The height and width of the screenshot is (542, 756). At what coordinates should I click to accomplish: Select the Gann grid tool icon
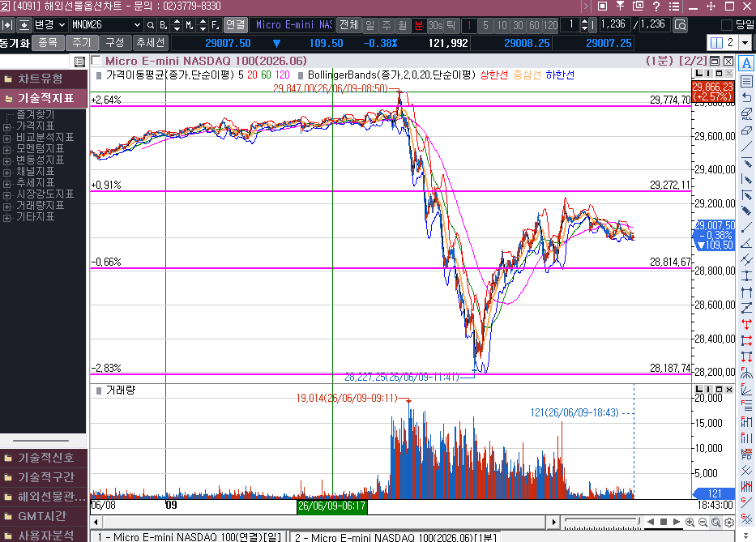click(746, 519)
